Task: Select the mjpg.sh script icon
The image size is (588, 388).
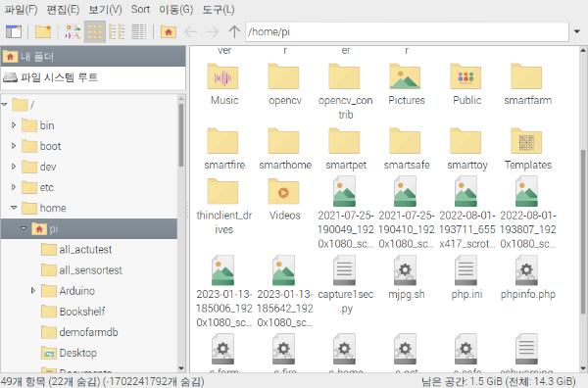Action: point(406,269)
